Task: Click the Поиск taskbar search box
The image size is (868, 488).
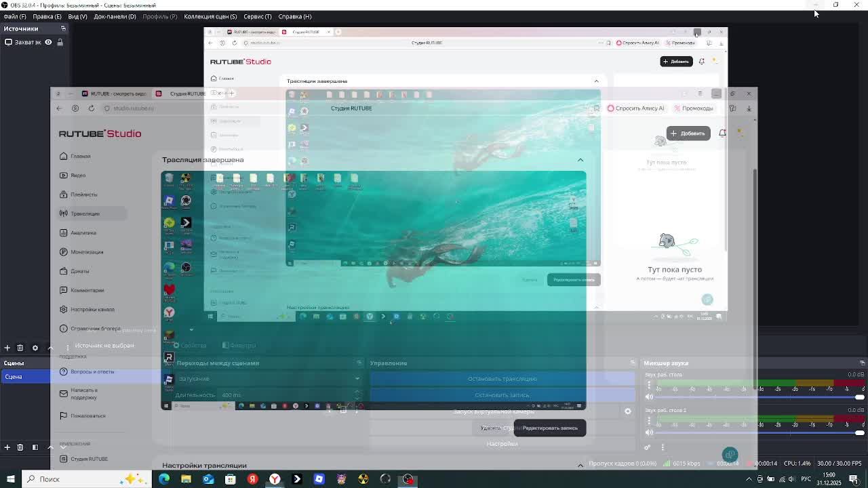Action: click(86, 479)
